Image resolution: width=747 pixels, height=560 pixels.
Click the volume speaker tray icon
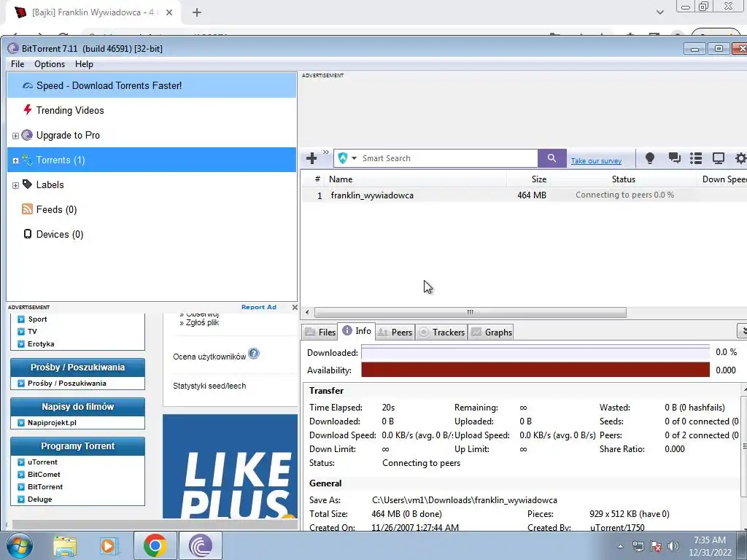[x=673, y=546]
